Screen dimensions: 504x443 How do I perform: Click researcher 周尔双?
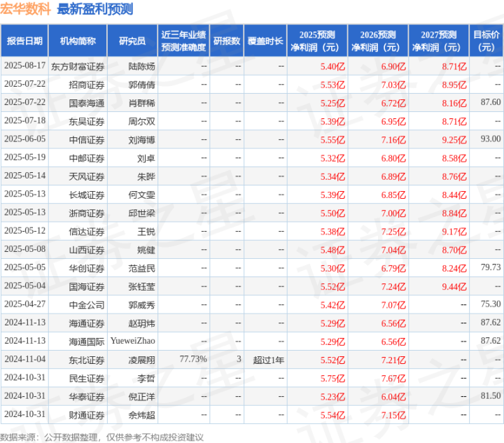[x=141, y=122]
